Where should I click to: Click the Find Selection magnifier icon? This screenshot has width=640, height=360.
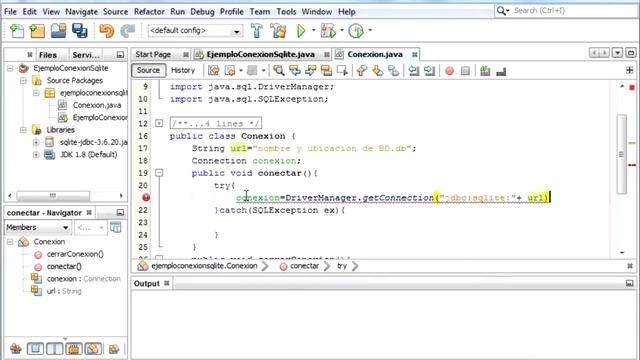[x=279, y=71]
